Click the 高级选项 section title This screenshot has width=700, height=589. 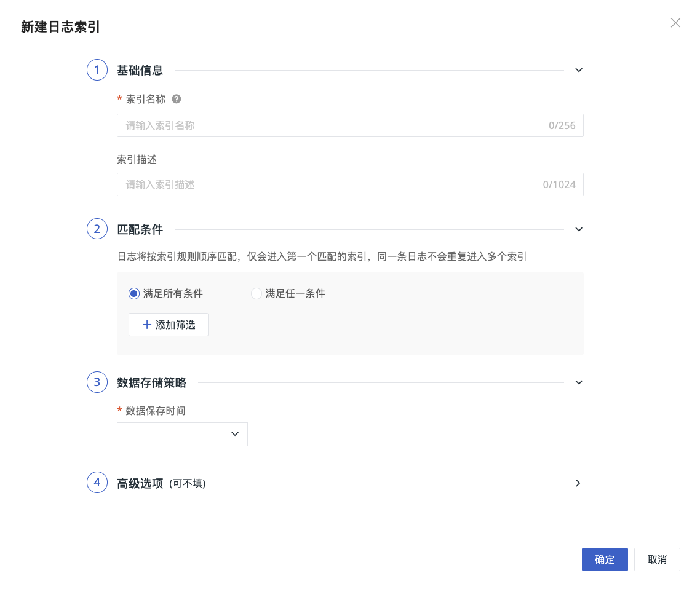[140, 483]
